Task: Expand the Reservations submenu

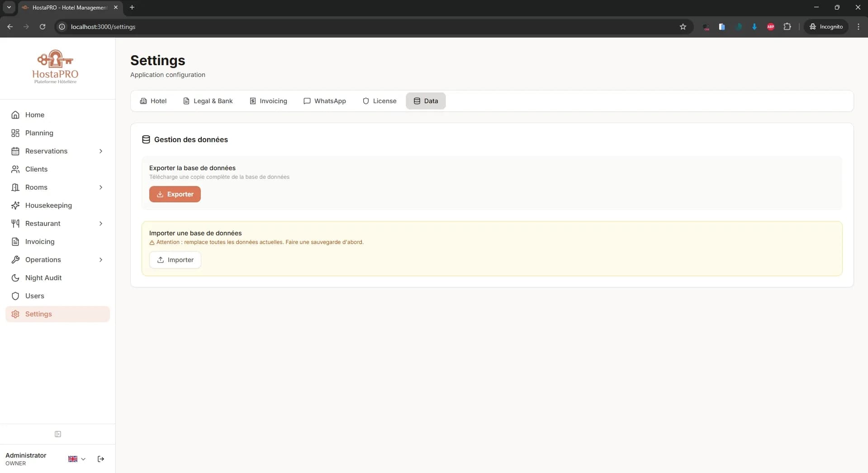Action: [101, 151]
